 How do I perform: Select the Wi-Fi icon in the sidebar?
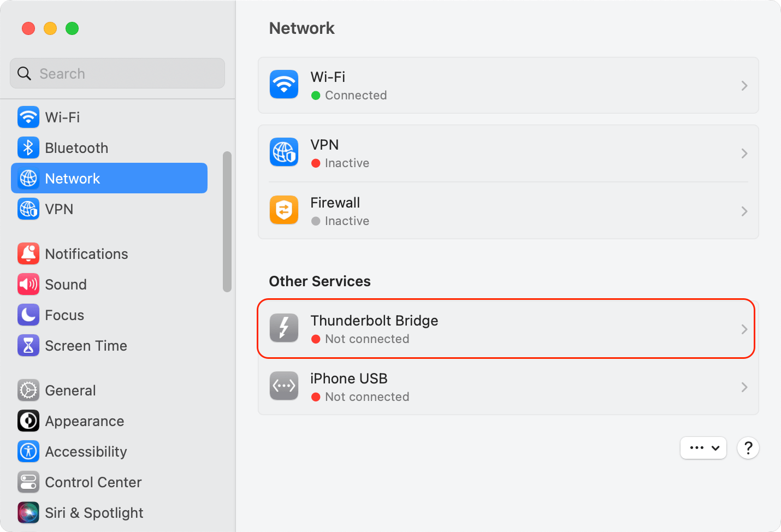pyautogui.click(x=28, y=117)
